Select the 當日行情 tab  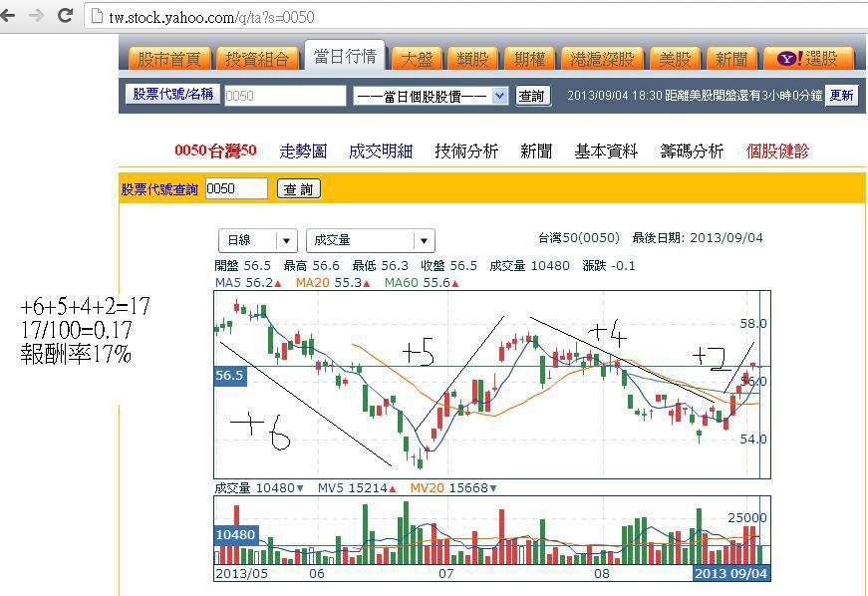(x=346, y=56)
